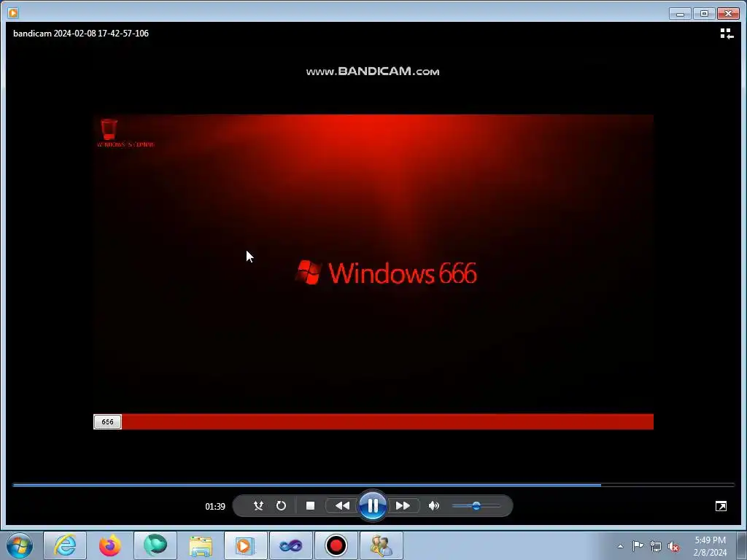Open the network status tray icon
This screenshot has width=747, height=560.
[656, 546]
